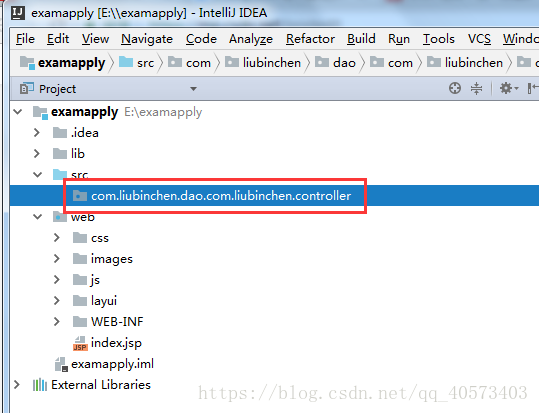Open the Run menu
The width and height of the screenshot is (539, 413).
pos(399,39)
